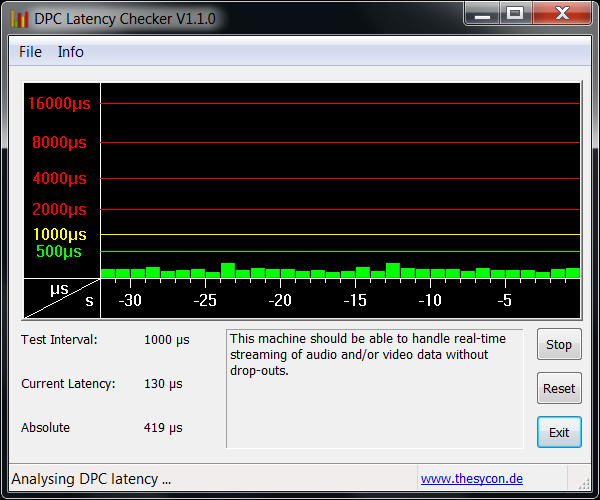Click the 16000µs axis label

(x=59, y=103)
